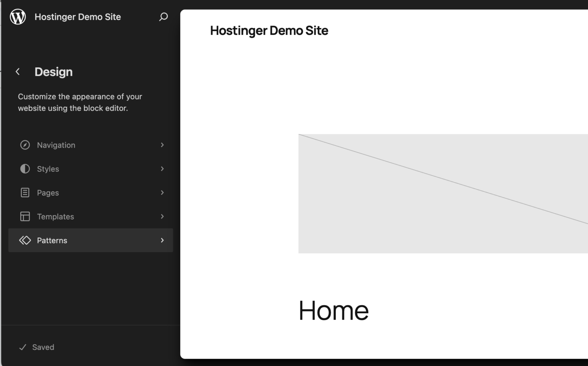
Task: Select the Patterns diamond icon
Action: 25,240
